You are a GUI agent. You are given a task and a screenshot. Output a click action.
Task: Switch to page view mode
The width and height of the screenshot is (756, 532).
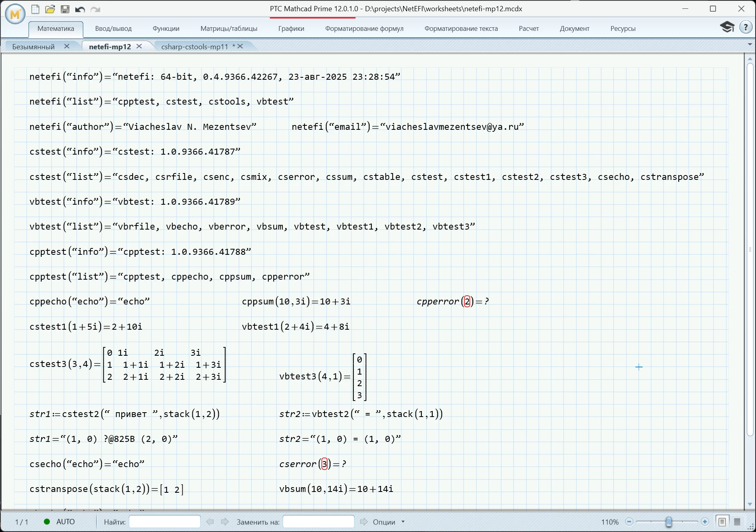click(722, 522)
